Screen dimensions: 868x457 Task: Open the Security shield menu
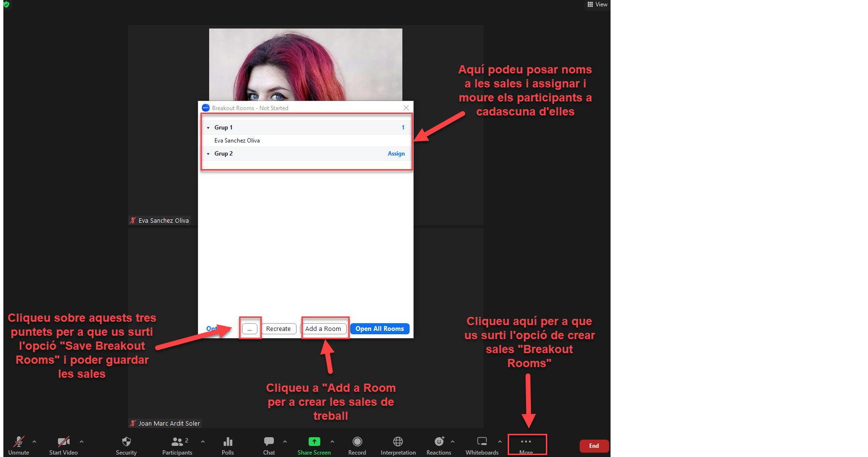tap(126, 444)
